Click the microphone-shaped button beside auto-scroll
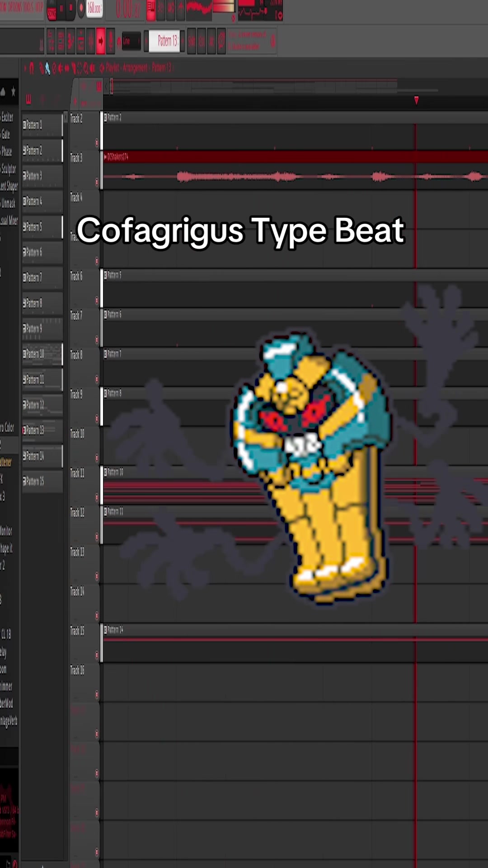Screen dimensions: 488x868 click(x=111, y=41)
